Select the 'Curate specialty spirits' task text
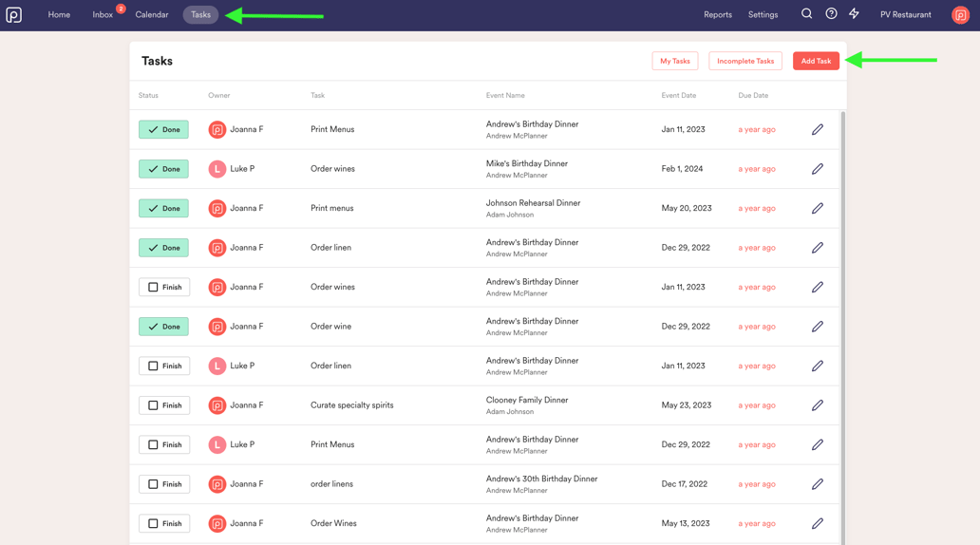980x545 pixels. coord(352,405)
